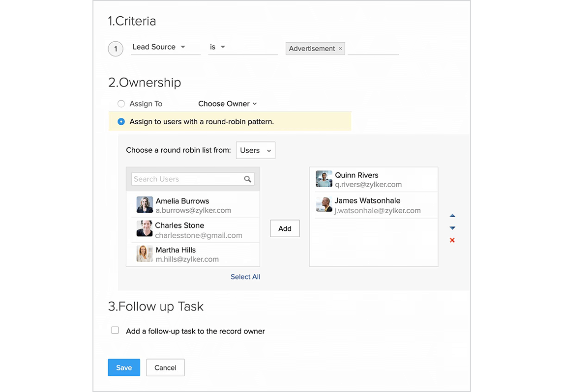Select the round-robin pattern radio button
The image size is (563, 392).
pyautogui.click(x=121, y=122)
